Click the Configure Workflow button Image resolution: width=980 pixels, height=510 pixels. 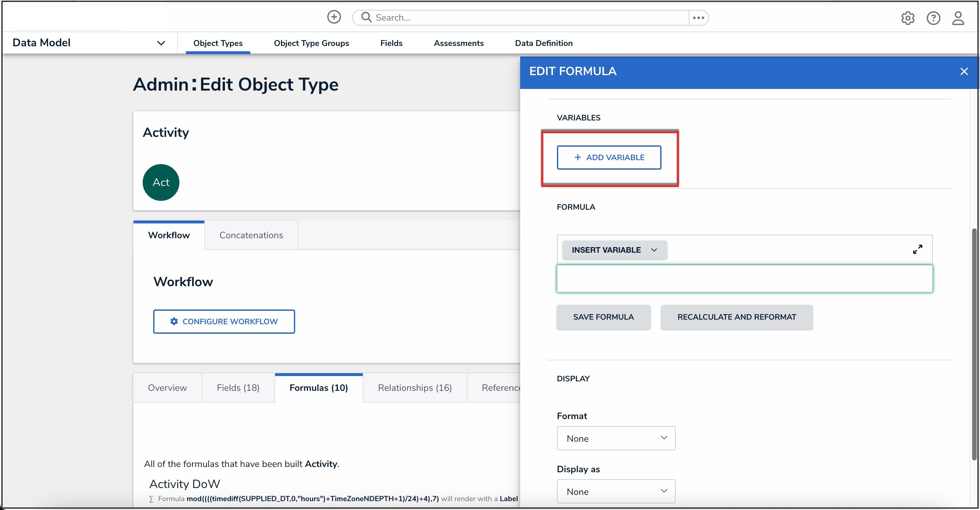point(224,322)
